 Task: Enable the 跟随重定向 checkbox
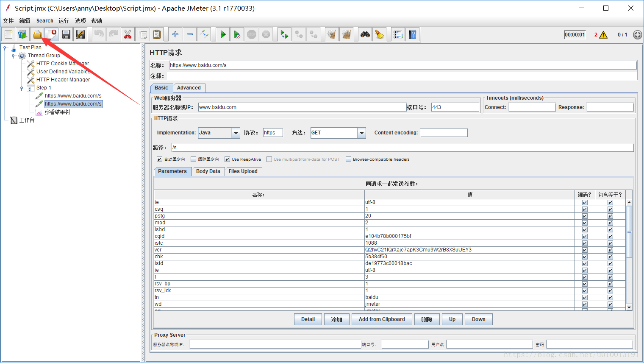pos(193,159)
